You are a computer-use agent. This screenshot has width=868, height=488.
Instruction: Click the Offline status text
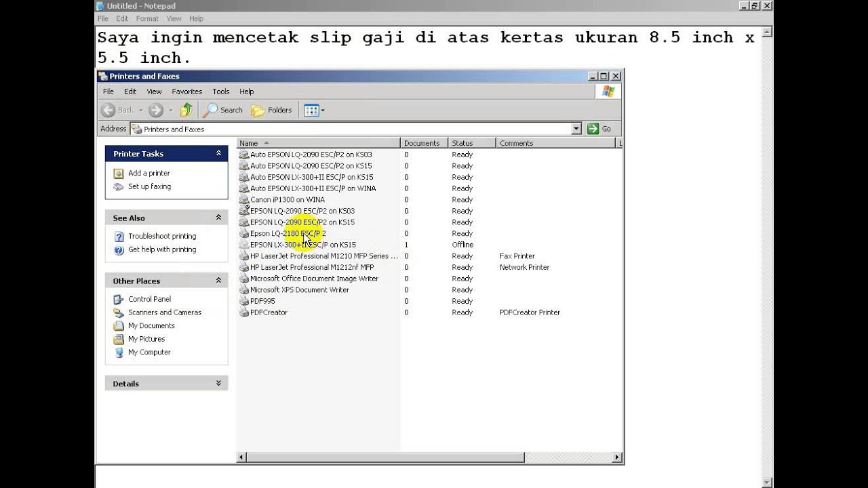point(462,245)
